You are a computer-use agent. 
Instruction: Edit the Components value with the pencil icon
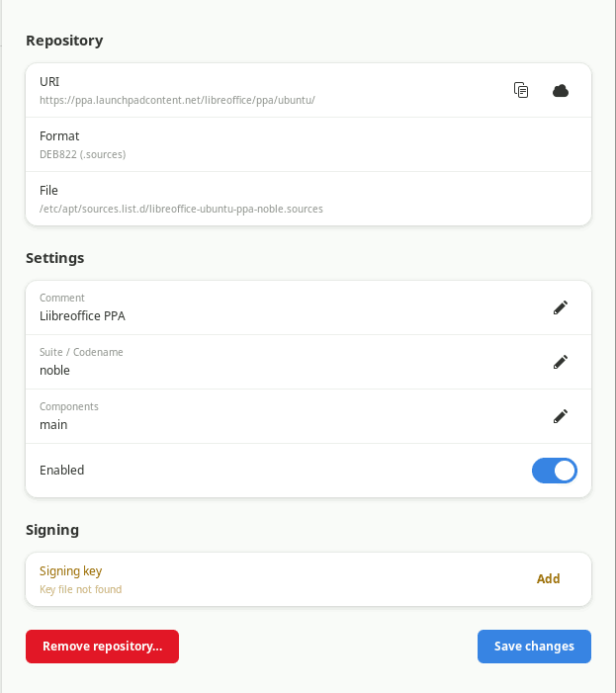tap(561, 416)
